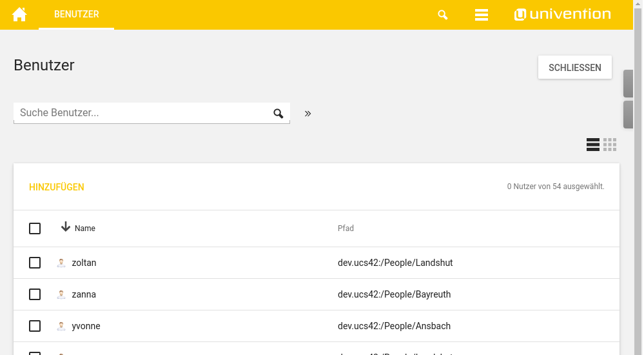Sort by the Pfad column header
The height and width of the screenshot is (355, 644).
[x=346, y=228]
